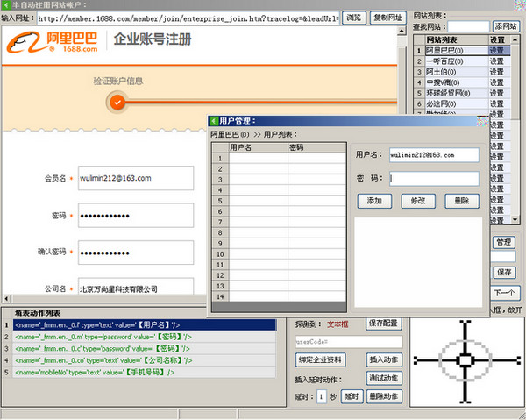Click the 浏览 browse button
This screenshot has width=526, height=420.
pyautogui.click(x=354, y=18)
